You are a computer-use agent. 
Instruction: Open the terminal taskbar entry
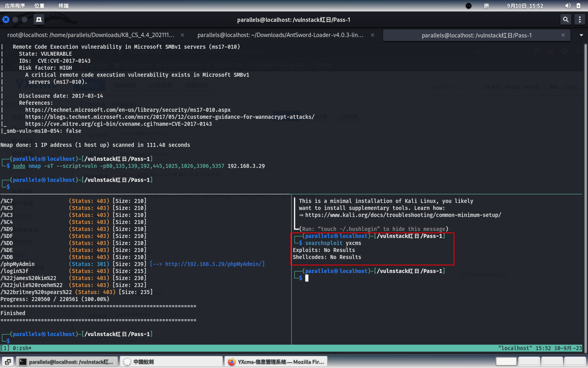click(x=67, y=362)
